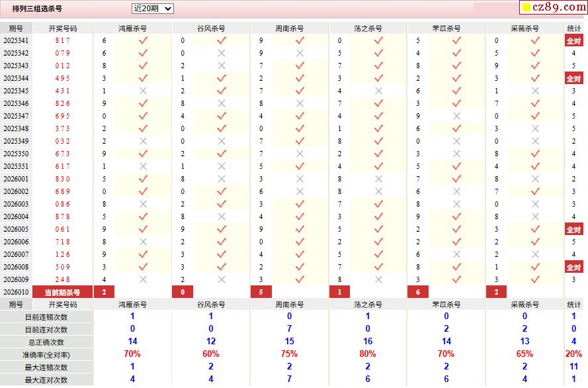The image size is (588, 388).
Task: Click the 开奖号码 header in top row
Action: click(x=63, y=28)
